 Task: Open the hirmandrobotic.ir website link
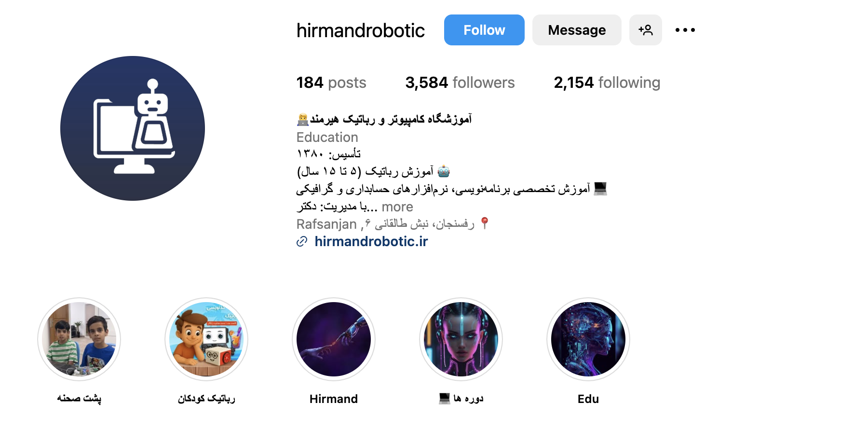[371, 241]
